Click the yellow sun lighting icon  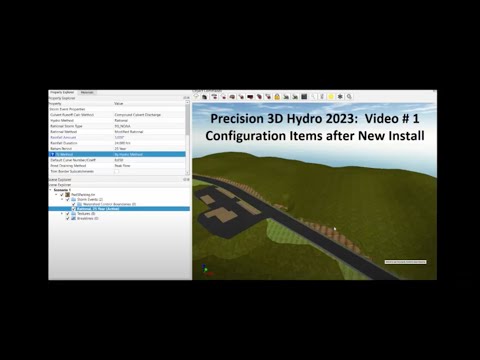click(x=331, y=97)
